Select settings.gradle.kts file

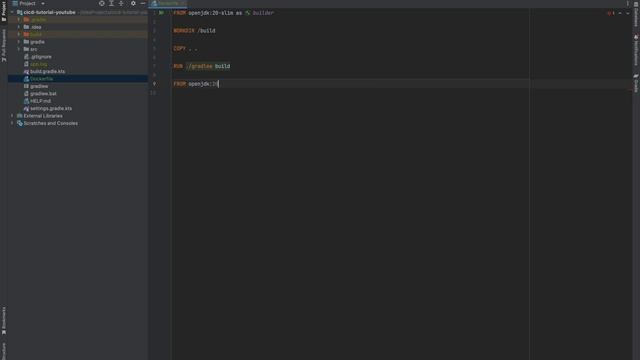pyautogui.click(x=51, y=109)
